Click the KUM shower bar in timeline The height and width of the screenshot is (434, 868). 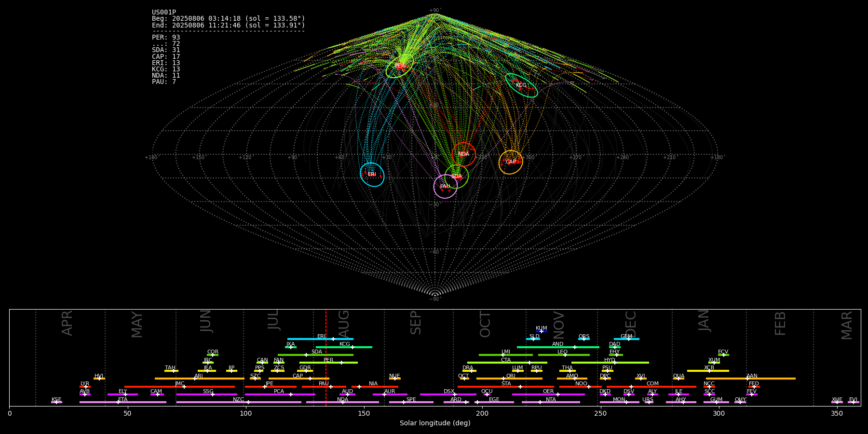click(542, 331)
